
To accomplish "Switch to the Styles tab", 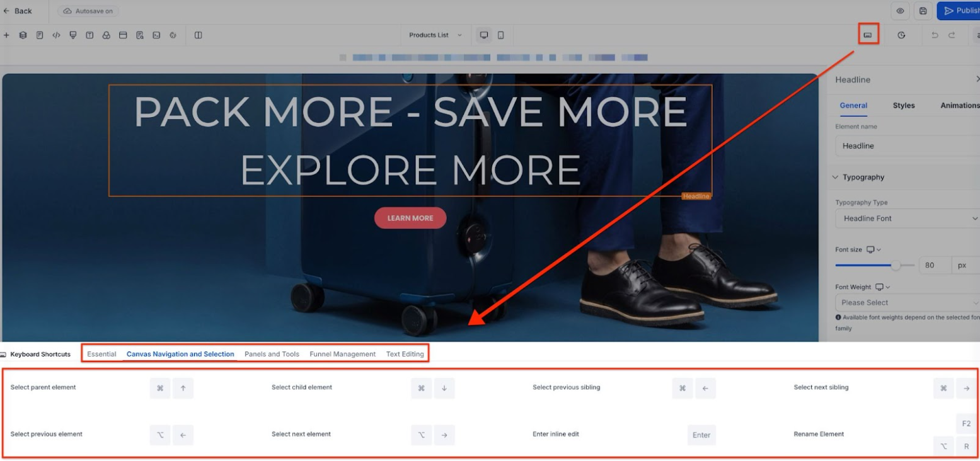I will (903, 106).
